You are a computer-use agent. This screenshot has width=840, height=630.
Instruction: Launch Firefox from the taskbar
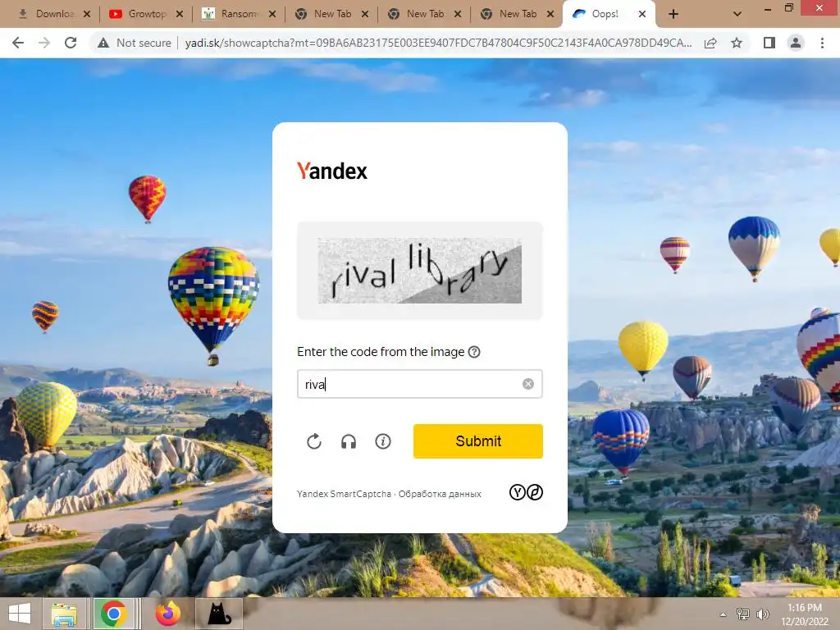pyautogui.click(x=168, y=614)
